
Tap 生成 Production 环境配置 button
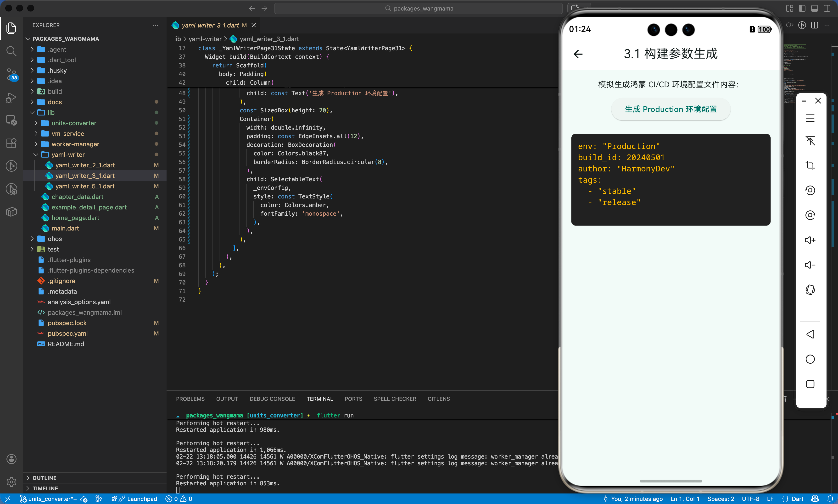[x=670, y=109]
